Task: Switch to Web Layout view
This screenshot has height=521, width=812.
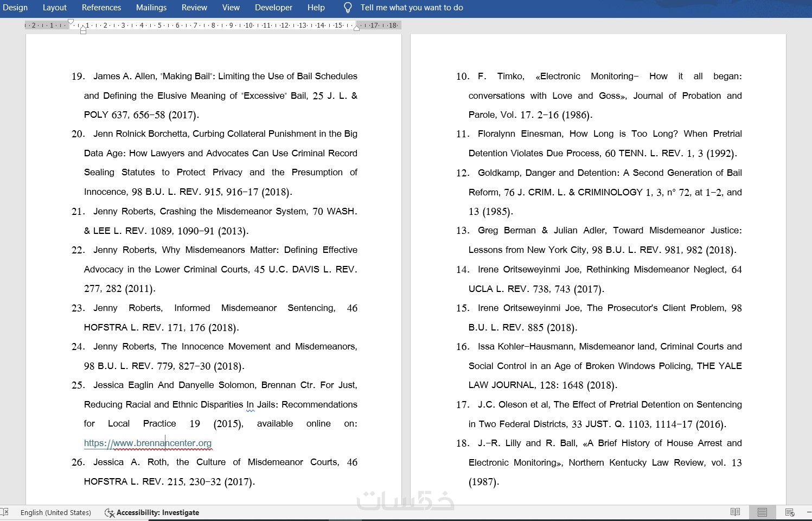Action: coord(790,512)
